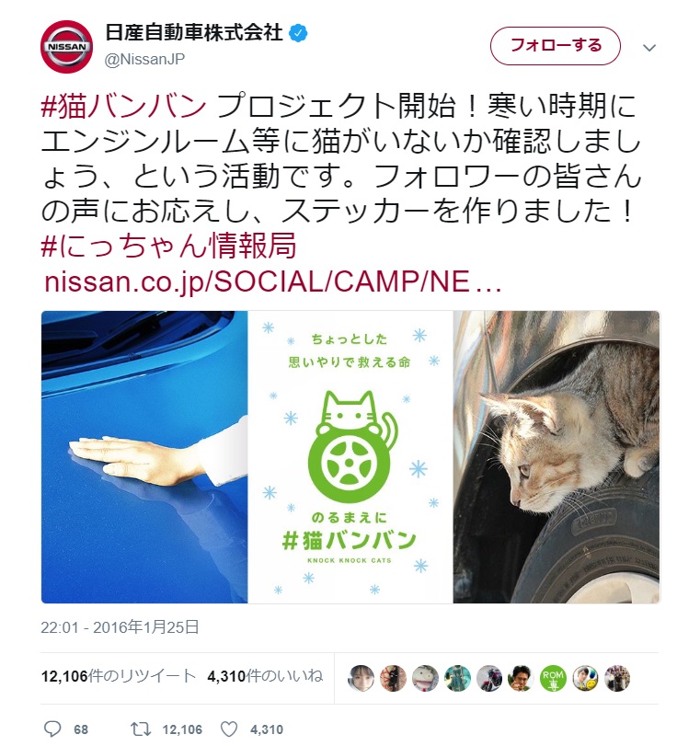The width and height of the screenshot is (700, 746).
Task: Click the フォローする follow button
Action: [556, 46]
